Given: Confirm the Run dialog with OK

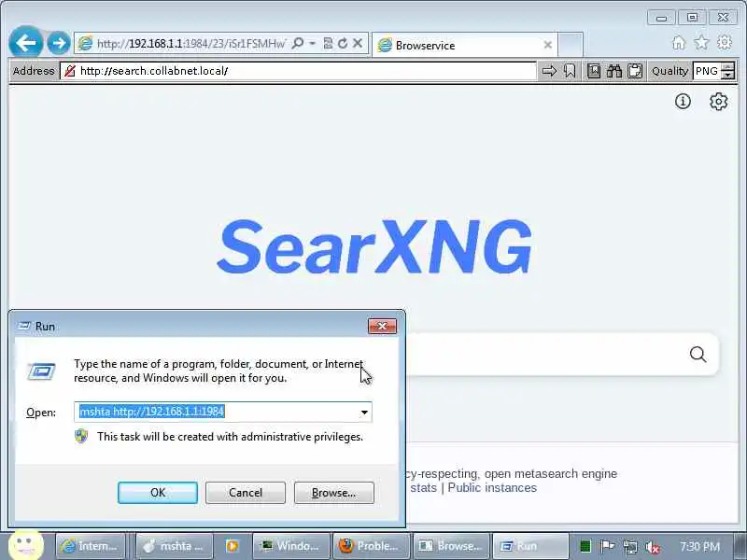Looking at the screenshot, I should click(158, 493).
